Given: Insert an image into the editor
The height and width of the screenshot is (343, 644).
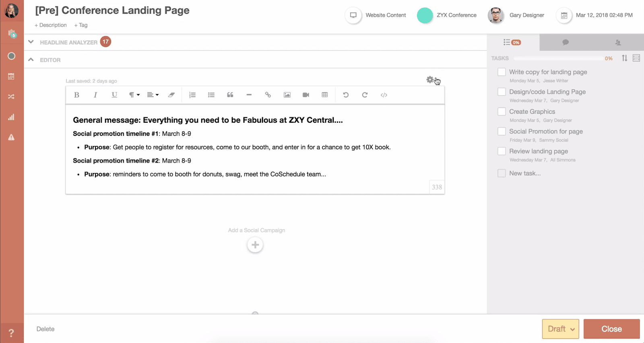Looking at the screenshot, I should point(287,95).
